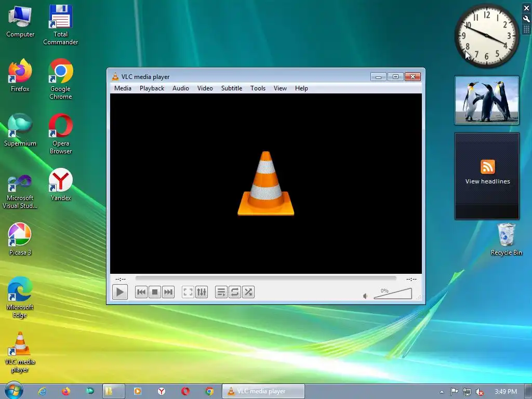This screenshot has height=399, width=532.
Task: Click VLC media player taskbar button
Action: pos(263,391)
